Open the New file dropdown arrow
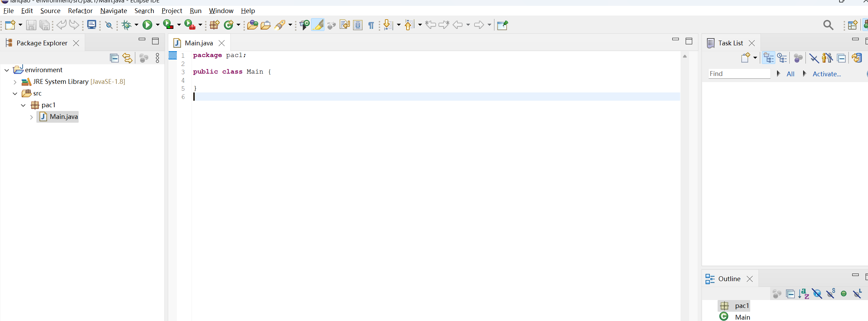Viewport: 868px width, 321px height. point(20,25)
